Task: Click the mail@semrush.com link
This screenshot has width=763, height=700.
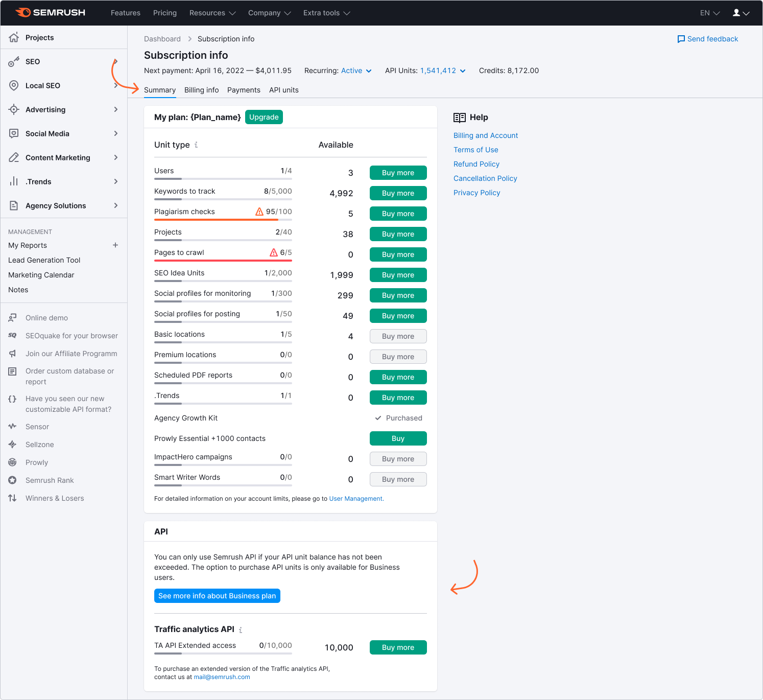Action: 222,677
